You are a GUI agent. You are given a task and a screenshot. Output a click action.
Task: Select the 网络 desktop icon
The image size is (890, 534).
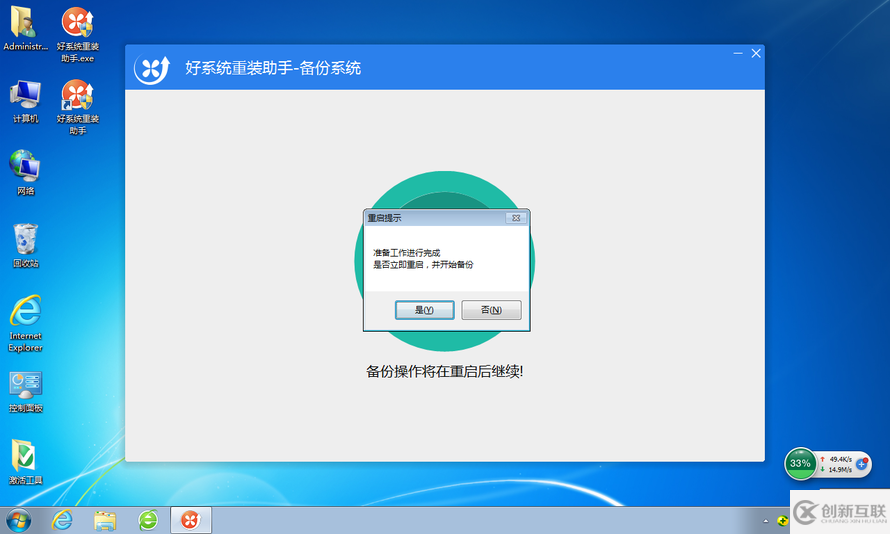coord(25,173)
